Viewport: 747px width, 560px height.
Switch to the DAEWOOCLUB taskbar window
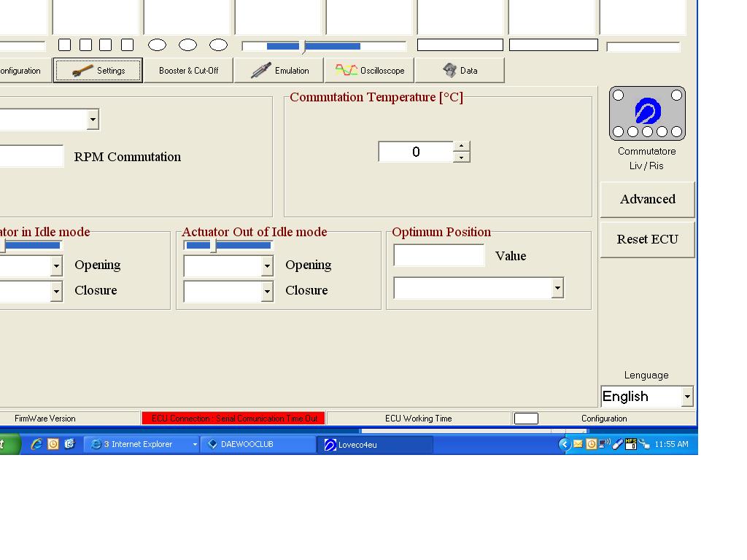tap(258, 444)
